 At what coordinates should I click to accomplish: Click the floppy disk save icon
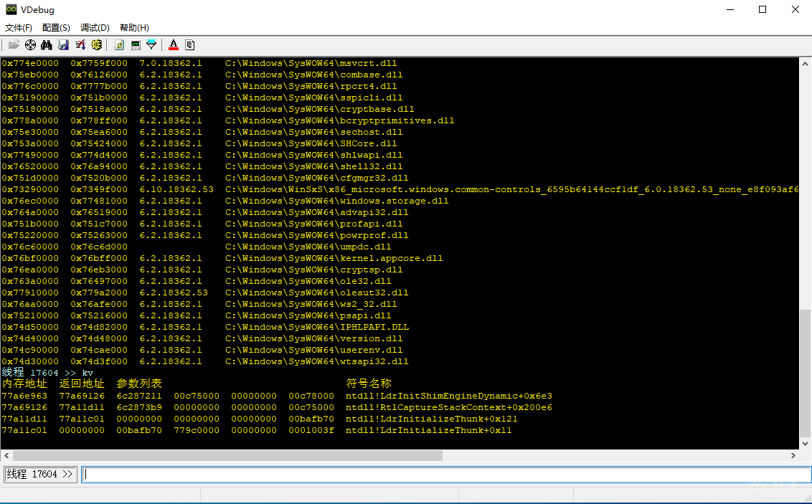pos(63,45)
